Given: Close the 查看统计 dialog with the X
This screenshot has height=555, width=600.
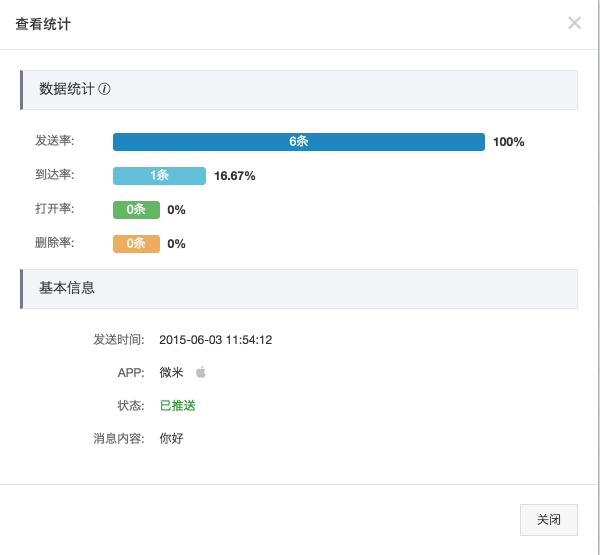Looking at the screenshot, I should pyautogui.click(x=574, y=23).
